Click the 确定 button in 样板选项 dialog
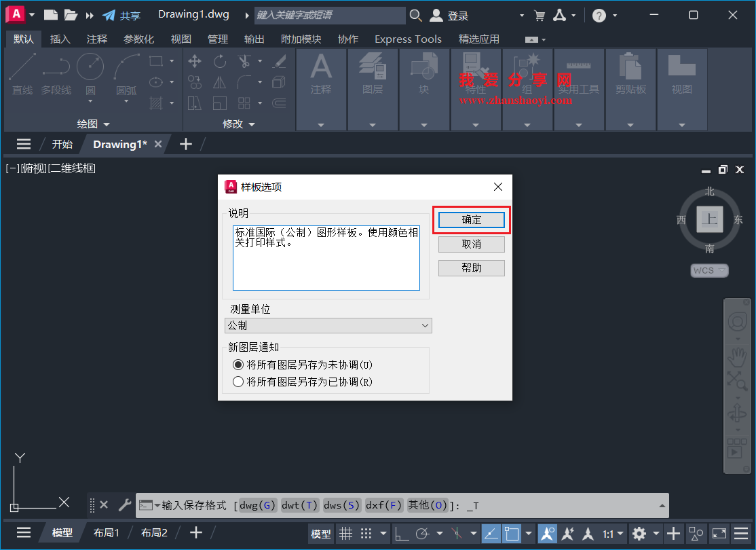Image resolution: width=756 pixels, height=550 pixels. point(472,220)
